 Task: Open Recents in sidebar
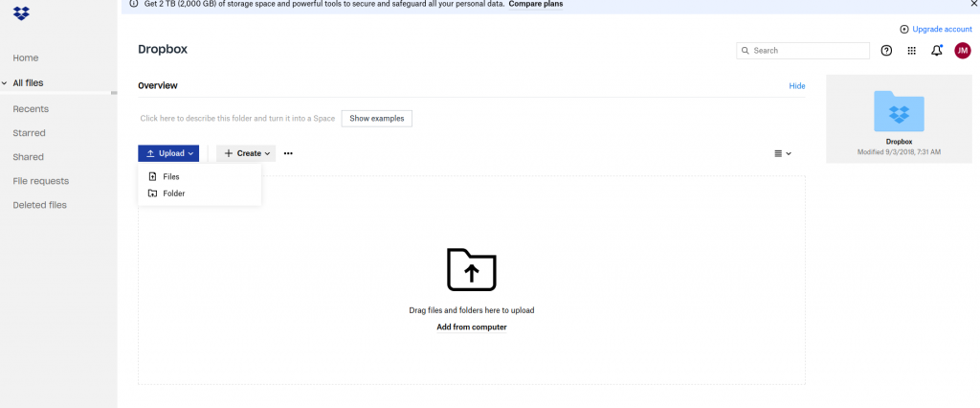click(31, 109)
